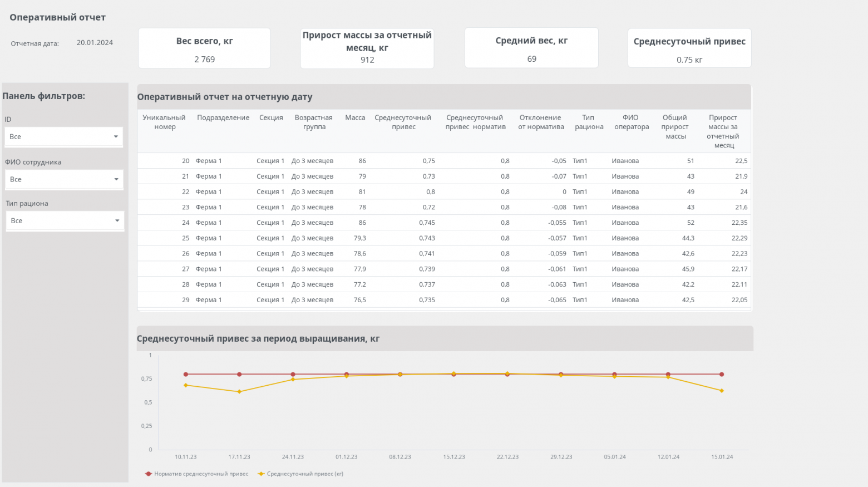This screenshot has height=487, width=868.
Task: Click yellow data point at 17.11.23
Action: [x=239, y=392]
